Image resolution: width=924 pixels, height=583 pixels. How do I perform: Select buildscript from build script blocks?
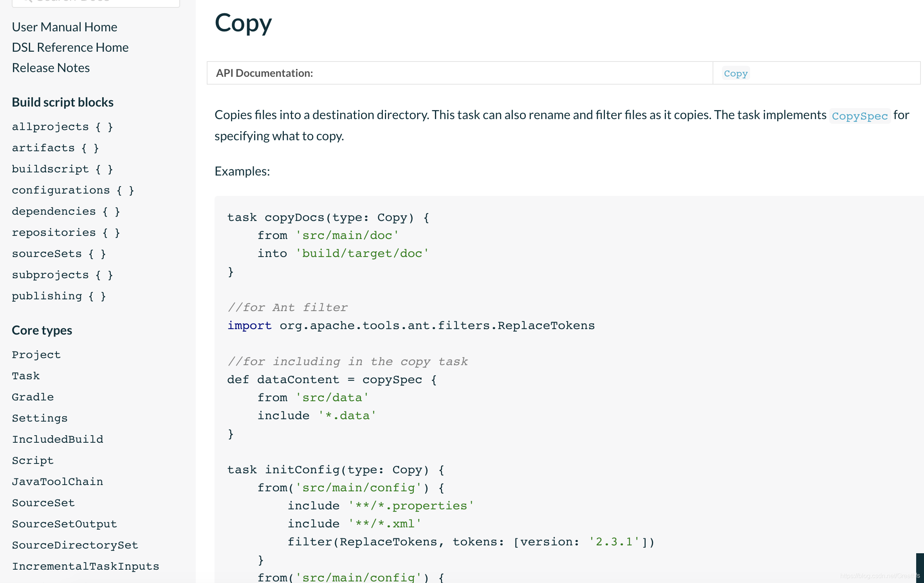[x=62, y=168]
